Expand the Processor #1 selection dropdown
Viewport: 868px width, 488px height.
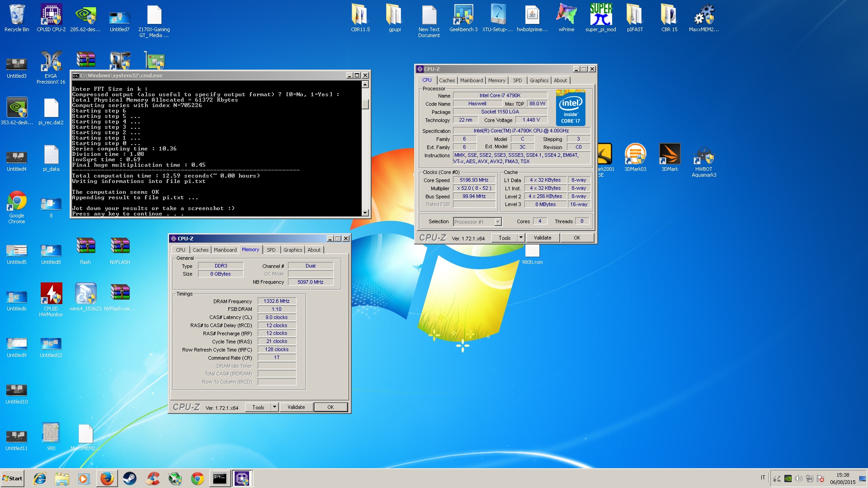click(x=498, y=222)
